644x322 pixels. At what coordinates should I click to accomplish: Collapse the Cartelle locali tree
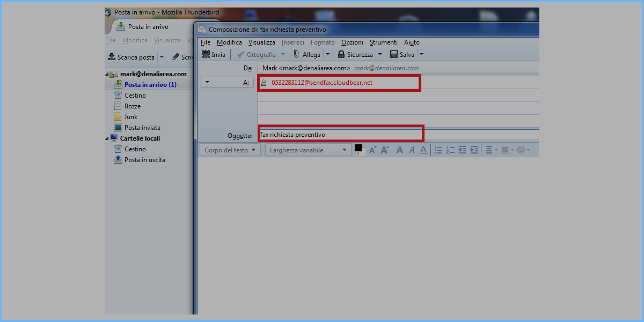click(x=107, y=138)
